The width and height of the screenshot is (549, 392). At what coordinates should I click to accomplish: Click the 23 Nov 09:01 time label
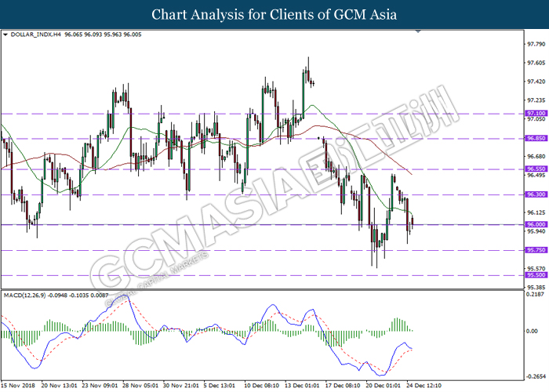[x=100, y=386]
